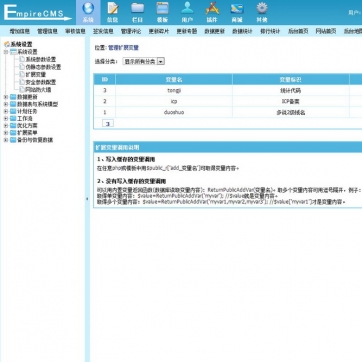
Task: Click folder icon of 数据更新 node
Action: (13, 97)
